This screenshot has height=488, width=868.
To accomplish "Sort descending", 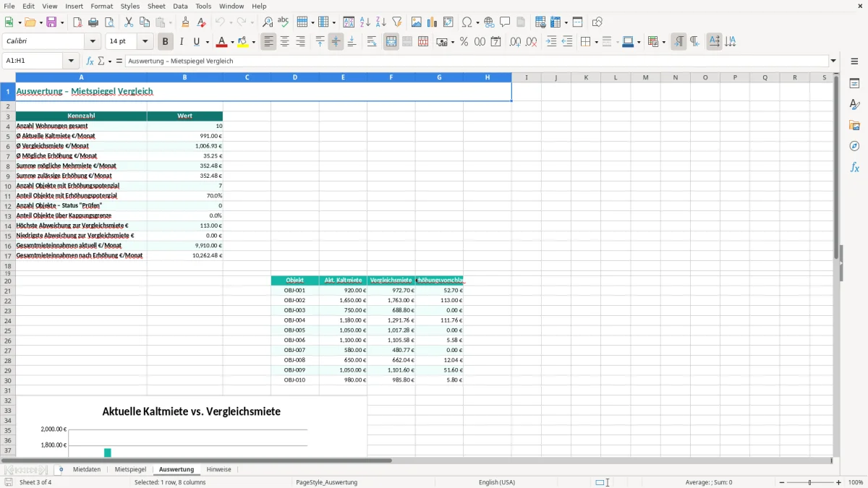I will (x=380, y=22).
